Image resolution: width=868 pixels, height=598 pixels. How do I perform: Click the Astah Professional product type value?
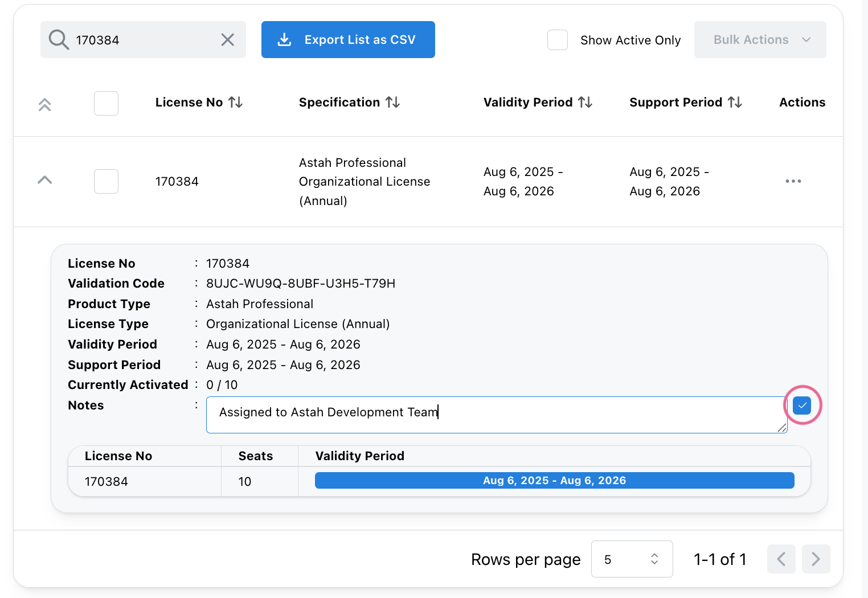point(260,304)
